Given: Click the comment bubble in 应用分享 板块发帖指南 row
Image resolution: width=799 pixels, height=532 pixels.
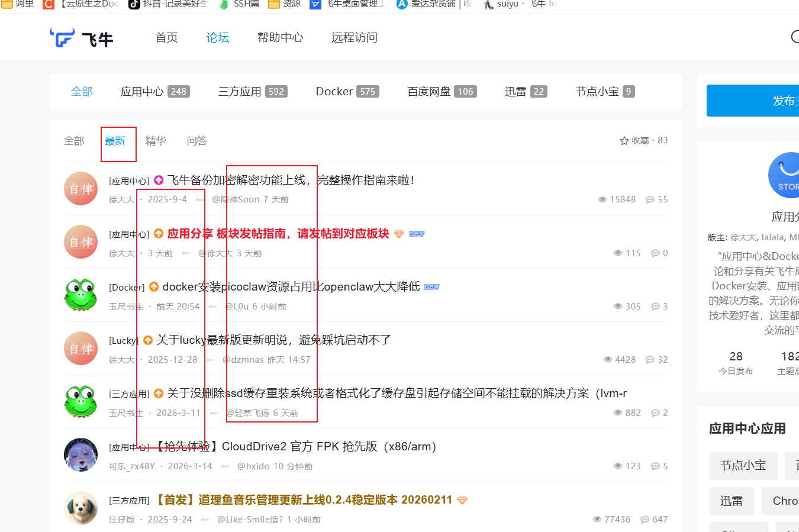Looking at the screenshot, I should click(x=655, y=253).
